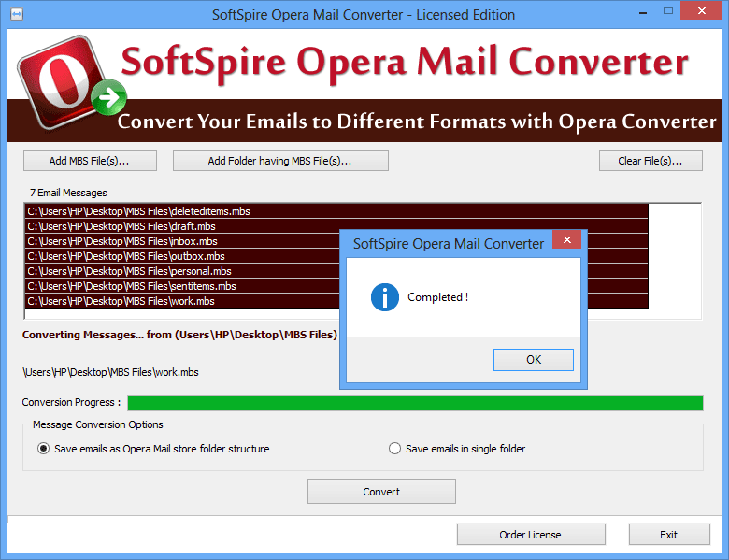Select draft.mbs row in file list
This screenshot has height=560, width=729.
[336, 226]
